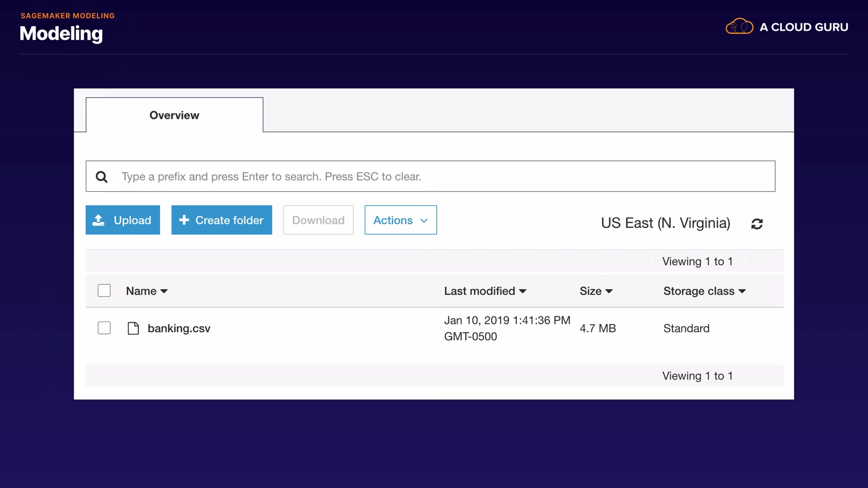Open the banking.csv file link
Image resolution: width=868 pixels, height=488 pixels.
click(179, 328)
